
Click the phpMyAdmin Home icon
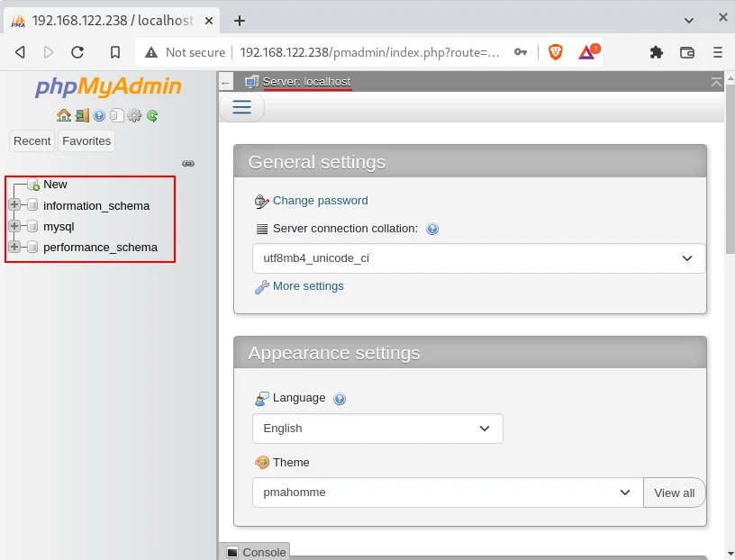click(64, 115)
